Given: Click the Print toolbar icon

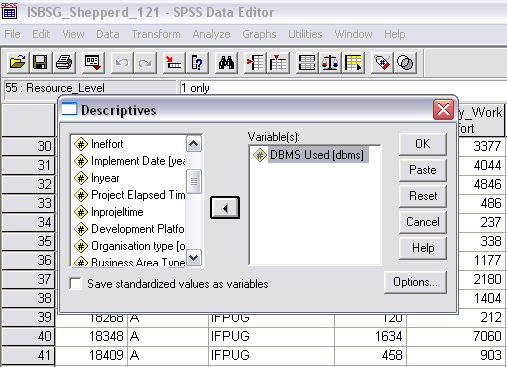Looking at the screenshot, I should [x=64, y=62].
